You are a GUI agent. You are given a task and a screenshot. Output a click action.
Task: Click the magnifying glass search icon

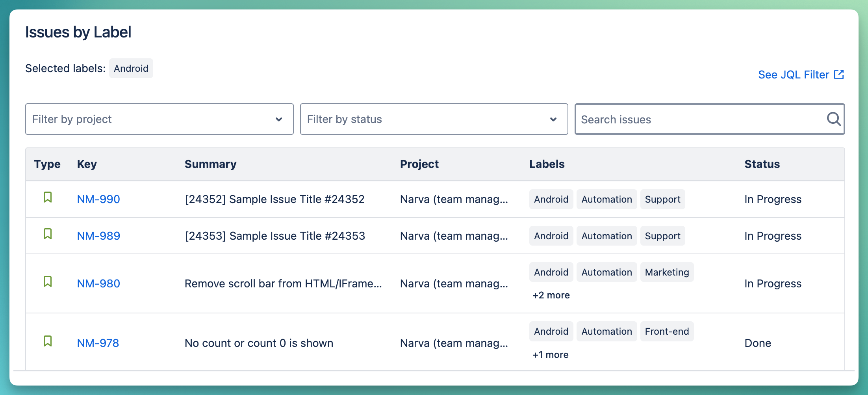[834, 119]
